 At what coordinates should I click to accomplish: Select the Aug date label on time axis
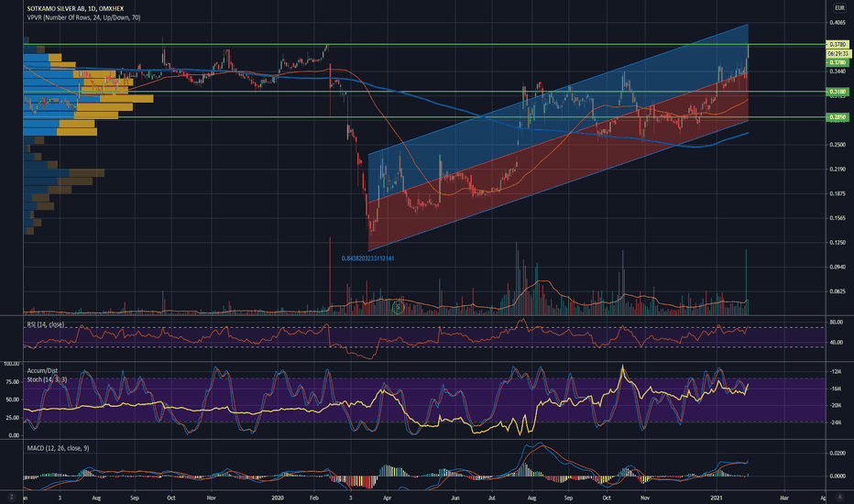click(96, 498)
